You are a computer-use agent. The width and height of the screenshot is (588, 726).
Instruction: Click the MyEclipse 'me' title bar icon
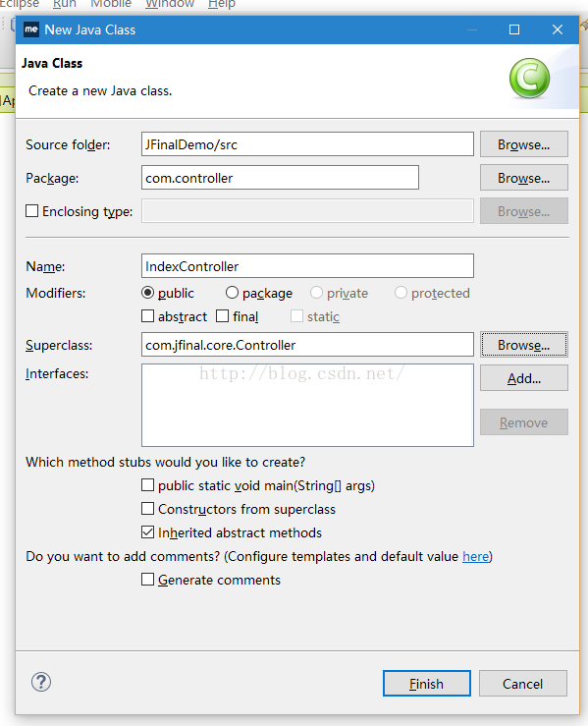tap(31, 29)
